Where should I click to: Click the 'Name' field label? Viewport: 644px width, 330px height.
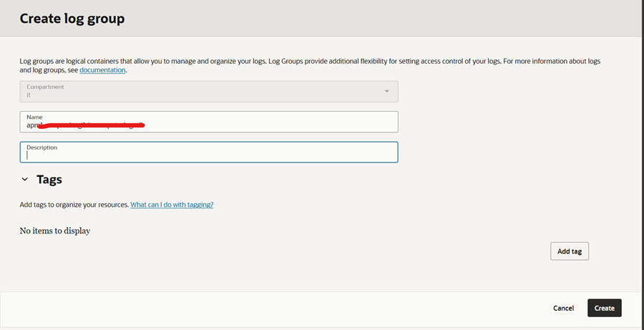[35, 117]
